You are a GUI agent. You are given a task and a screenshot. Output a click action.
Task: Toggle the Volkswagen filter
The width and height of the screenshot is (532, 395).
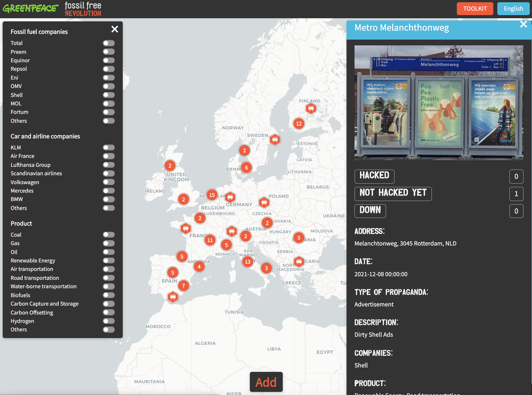109,182
